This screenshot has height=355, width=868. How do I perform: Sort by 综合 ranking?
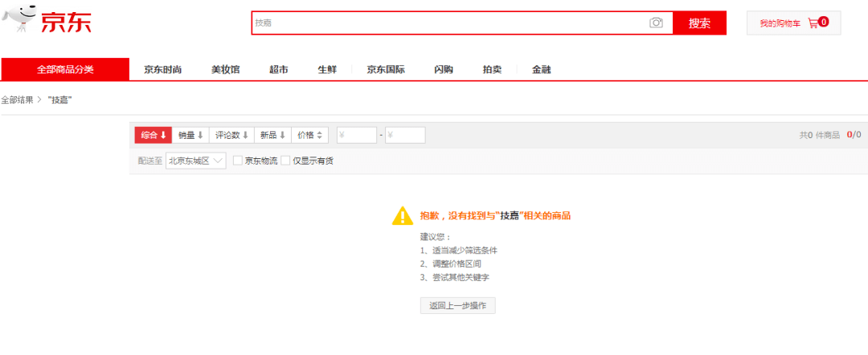(x=154, y=135)
